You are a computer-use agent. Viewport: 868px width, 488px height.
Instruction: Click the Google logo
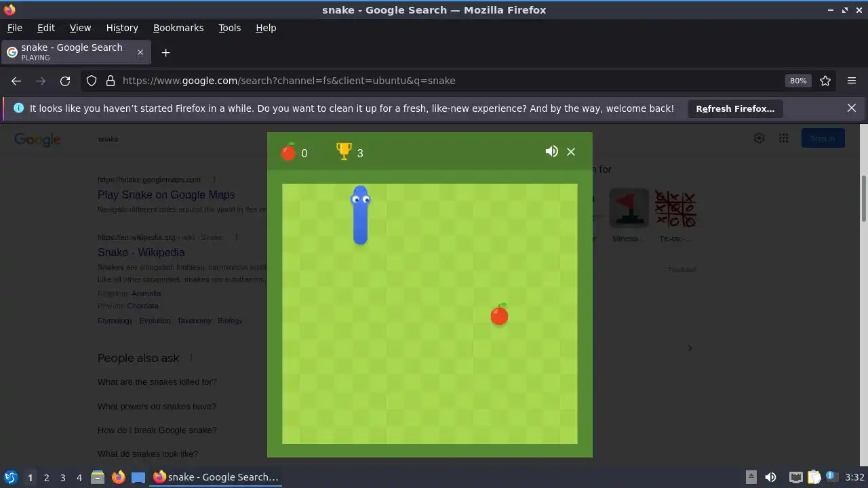[x=37, y=140]
